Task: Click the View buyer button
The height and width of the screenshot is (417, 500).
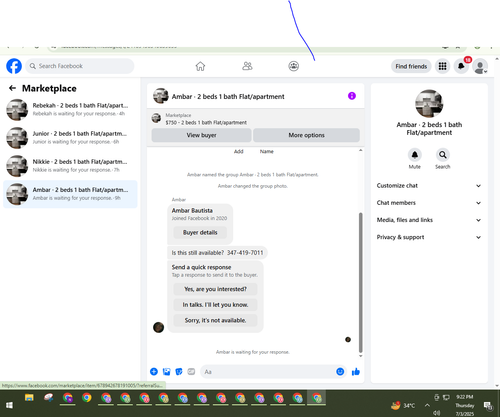Action: (x=201, y=135)
